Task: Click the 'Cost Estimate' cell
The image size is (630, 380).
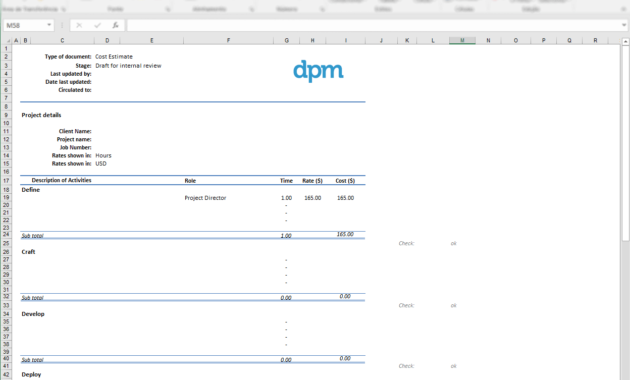Action: [114, 57]
